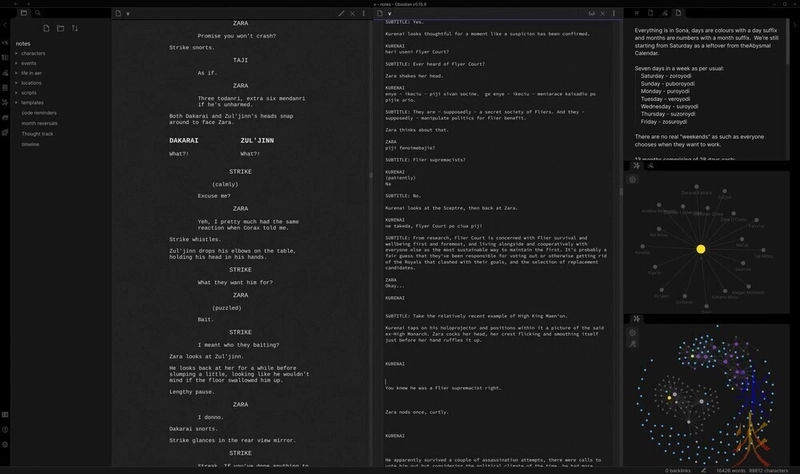Create a new note in file explorer
The image size is (800, 474).
pos(45,28)
